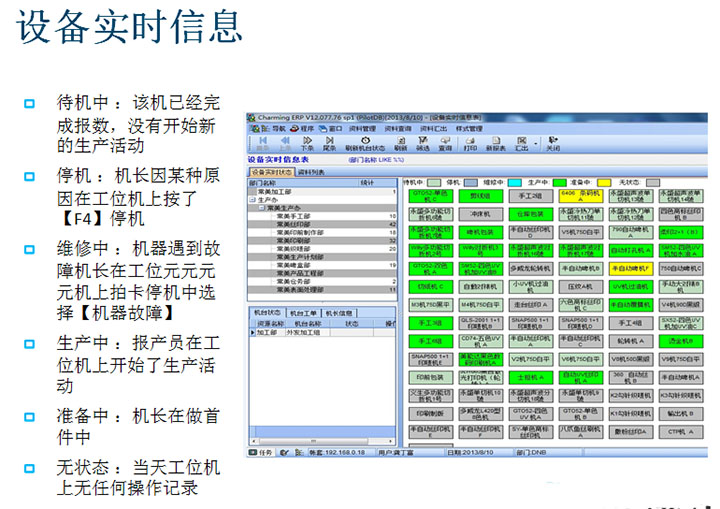Switch to the 机台状态 tab
The height and width of the screenshot is (509, 720).
tap(267, 312)
